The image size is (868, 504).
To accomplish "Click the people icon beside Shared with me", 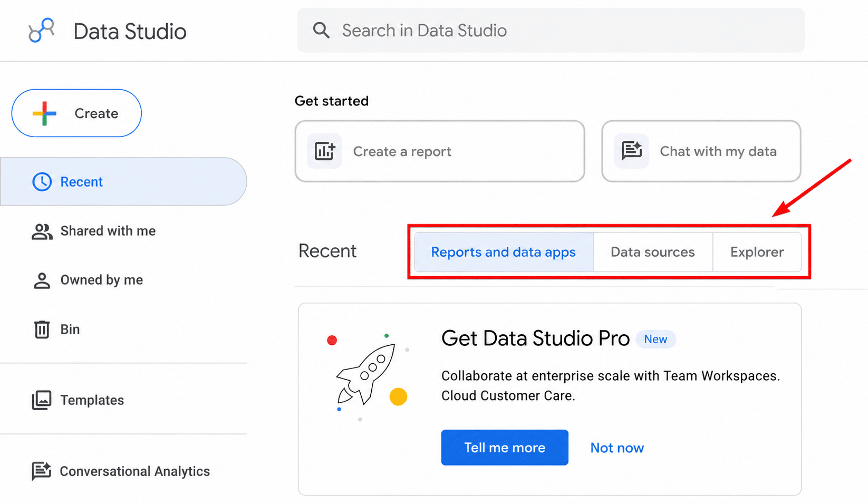I will (42, 231).
